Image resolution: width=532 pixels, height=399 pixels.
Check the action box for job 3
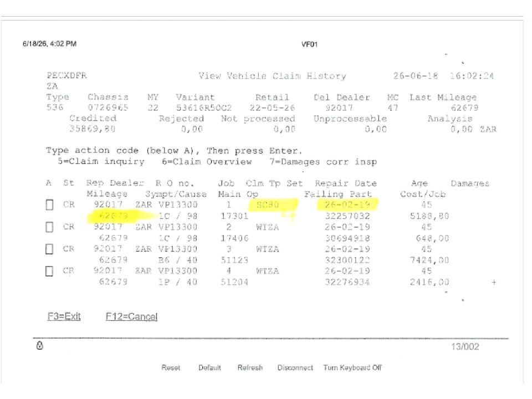tap(49, 249)
